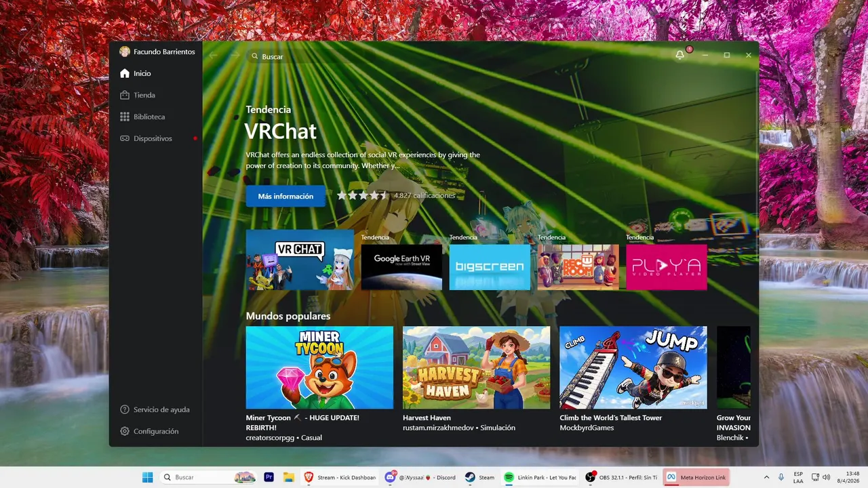Go to the Tienda store section
The image size is (868, 488).
[156, 95]
